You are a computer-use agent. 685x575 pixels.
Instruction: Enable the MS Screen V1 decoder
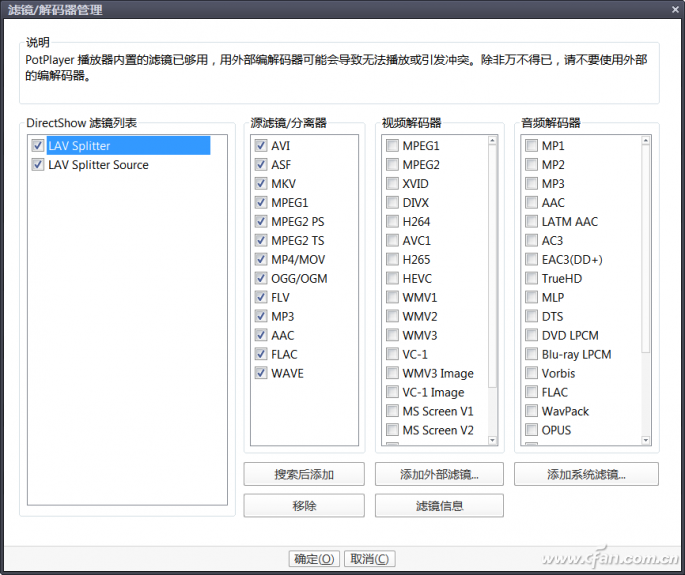(x=392, y=411)
